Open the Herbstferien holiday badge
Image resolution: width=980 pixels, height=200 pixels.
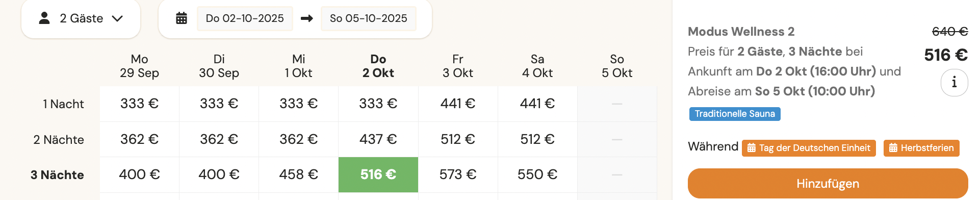coord(921,148)
